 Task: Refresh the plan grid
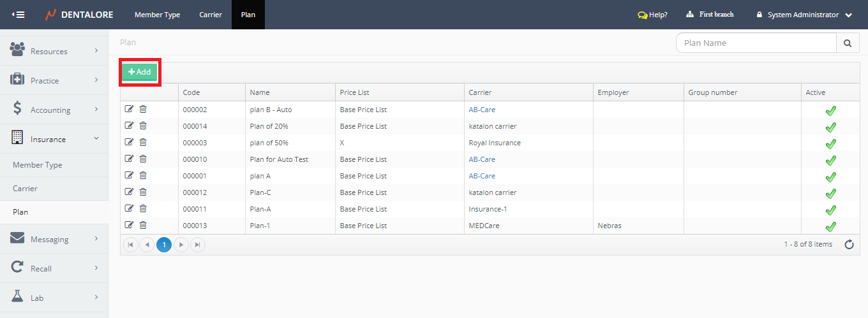click(x=849, y=245)
